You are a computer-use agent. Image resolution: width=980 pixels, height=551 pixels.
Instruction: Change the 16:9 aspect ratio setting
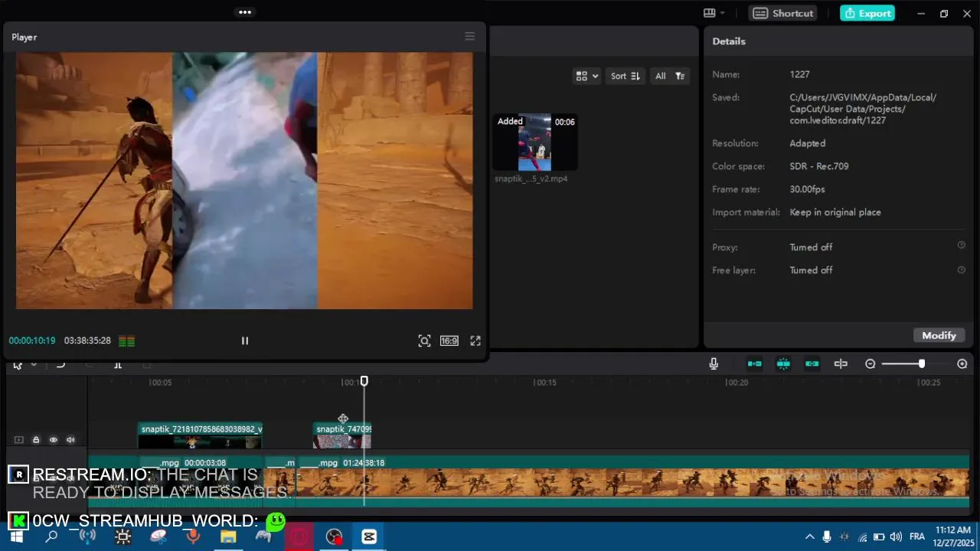pyautogui.click(x=449, y=341)
